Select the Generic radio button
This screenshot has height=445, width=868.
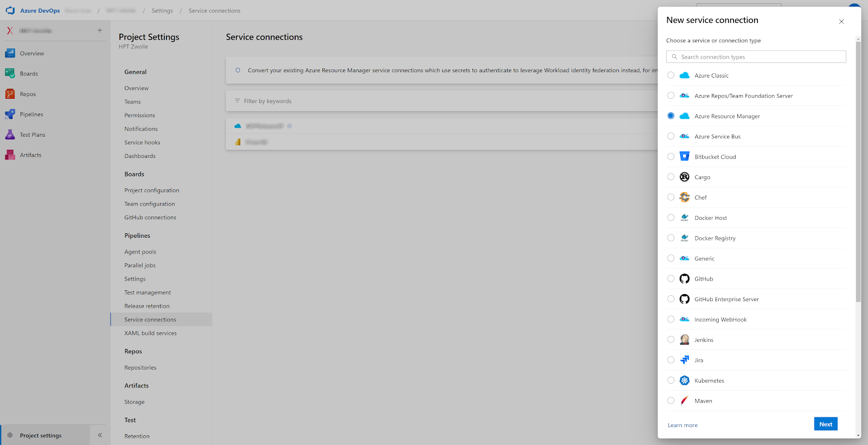(671, 258)
